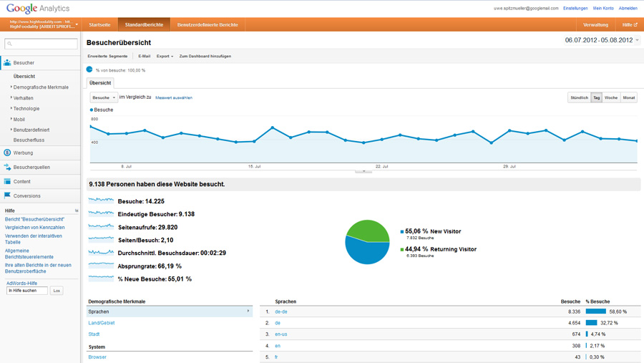
Task: Click the blue segment circle icon
Action: (89, 69)
